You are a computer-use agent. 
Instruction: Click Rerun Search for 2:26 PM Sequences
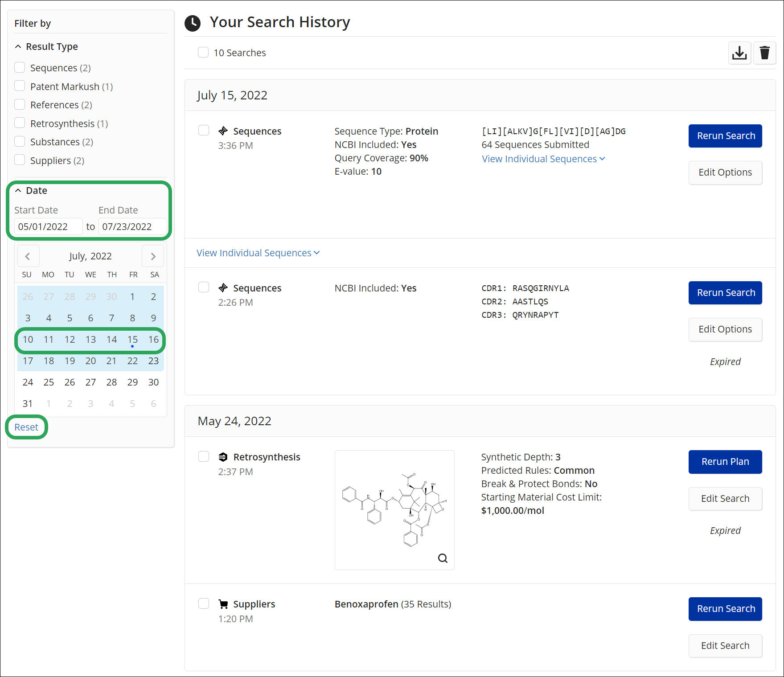(725, 293)
